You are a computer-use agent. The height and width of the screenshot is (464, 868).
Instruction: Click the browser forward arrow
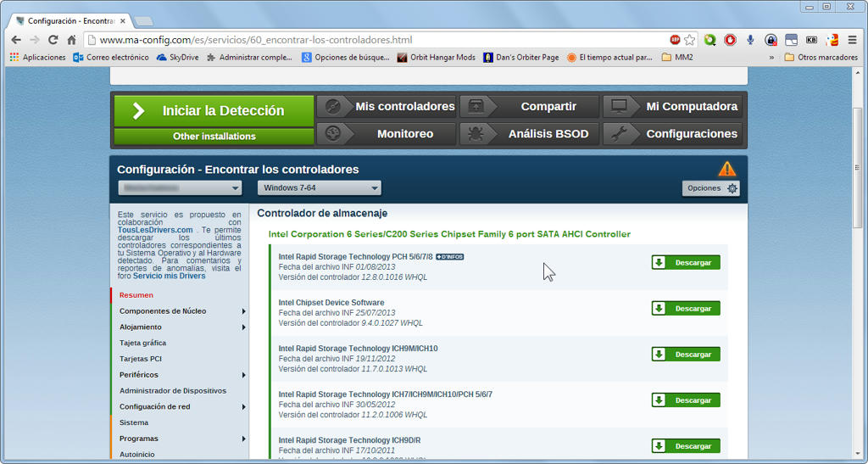click(x=35, y=40)
